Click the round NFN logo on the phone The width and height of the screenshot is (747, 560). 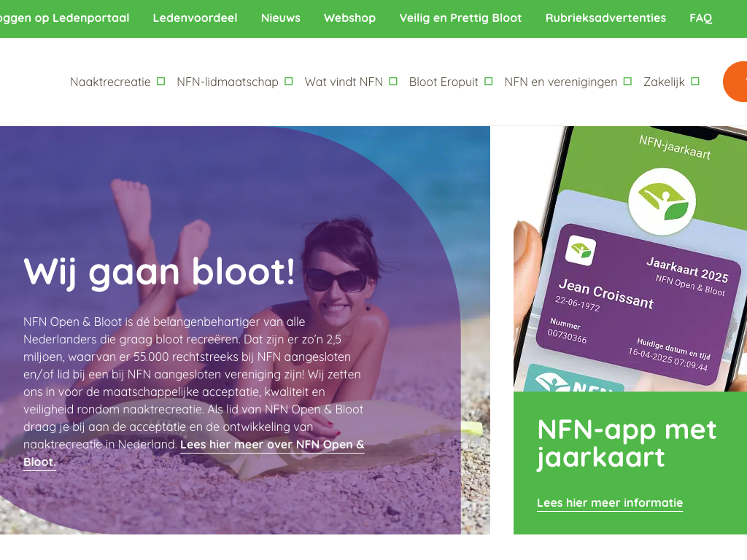[x=662, y=201]
